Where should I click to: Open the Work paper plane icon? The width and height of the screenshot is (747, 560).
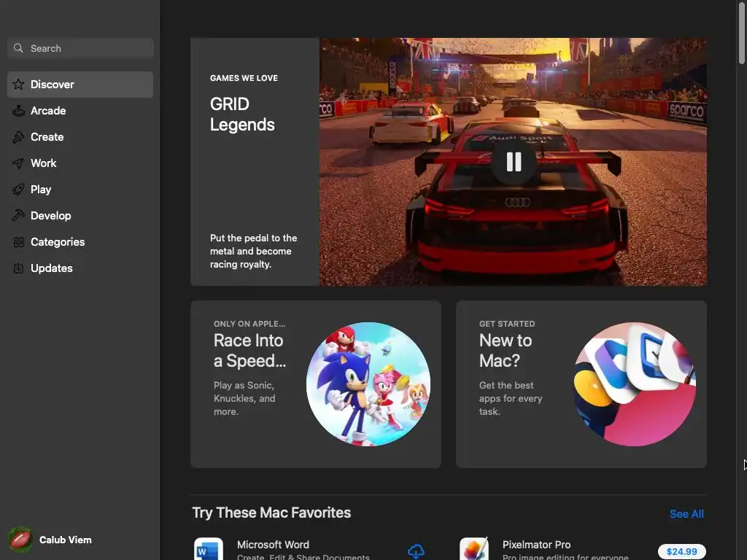click(x=18, y=163)
